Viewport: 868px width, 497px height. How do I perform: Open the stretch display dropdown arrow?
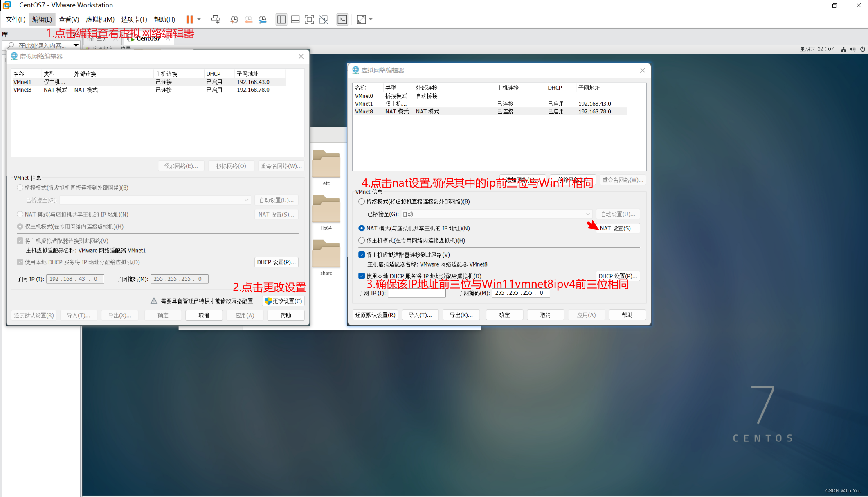[371, 19]
